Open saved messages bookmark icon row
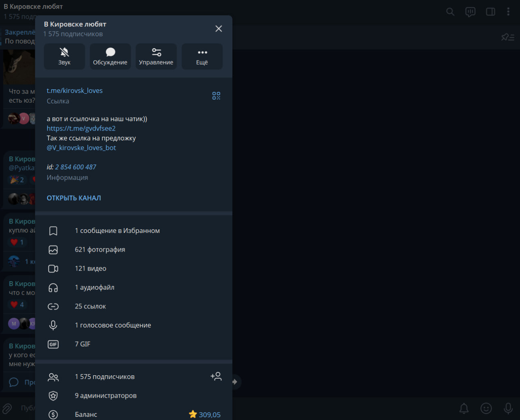This screenshot has height=420, width=520. (x=53, y=231)
